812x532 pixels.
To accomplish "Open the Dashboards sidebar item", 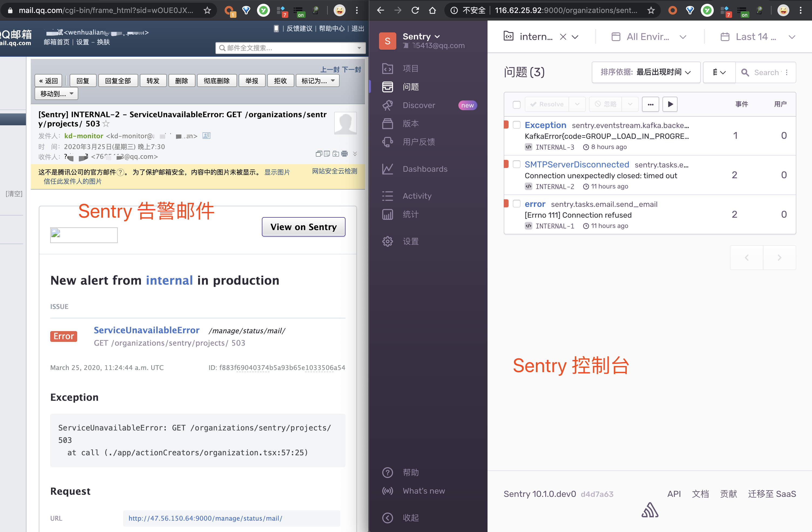I will pyautogui.click(x=425, y=169).
